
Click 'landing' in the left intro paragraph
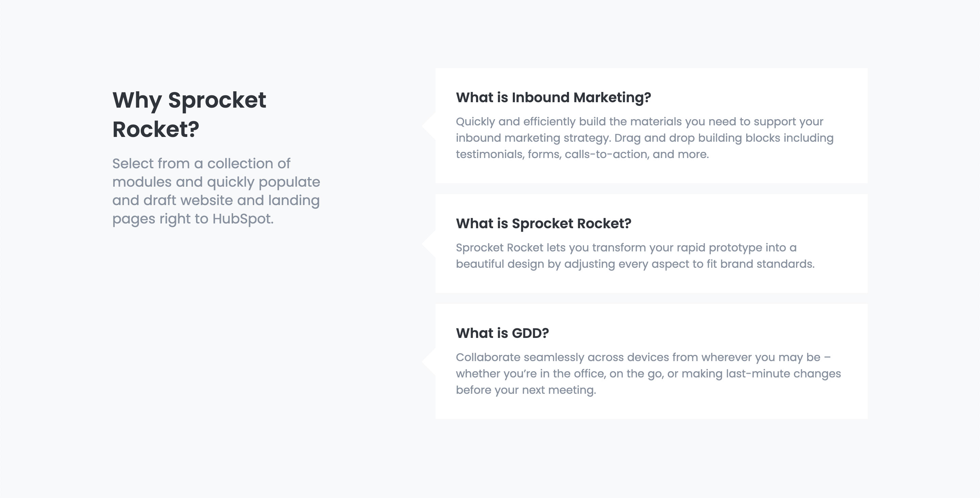(x=294, y=201)
